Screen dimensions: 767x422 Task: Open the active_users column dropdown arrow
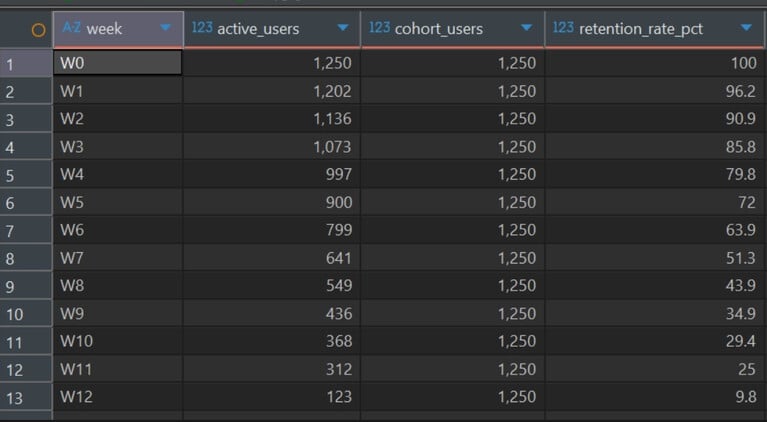pyautogui.click(x=343, y=27)
